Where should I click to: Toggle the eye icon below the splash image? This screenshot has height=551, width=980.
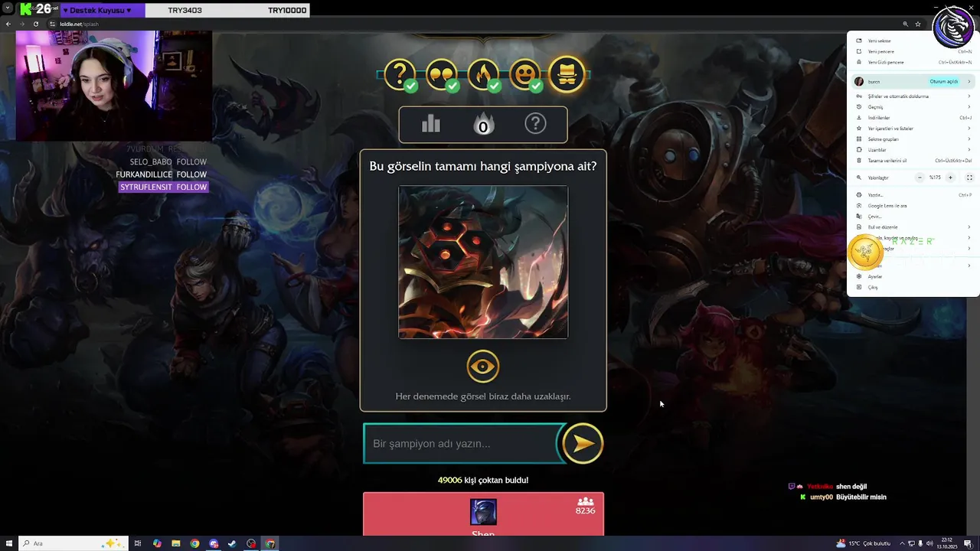click(483, 367)
